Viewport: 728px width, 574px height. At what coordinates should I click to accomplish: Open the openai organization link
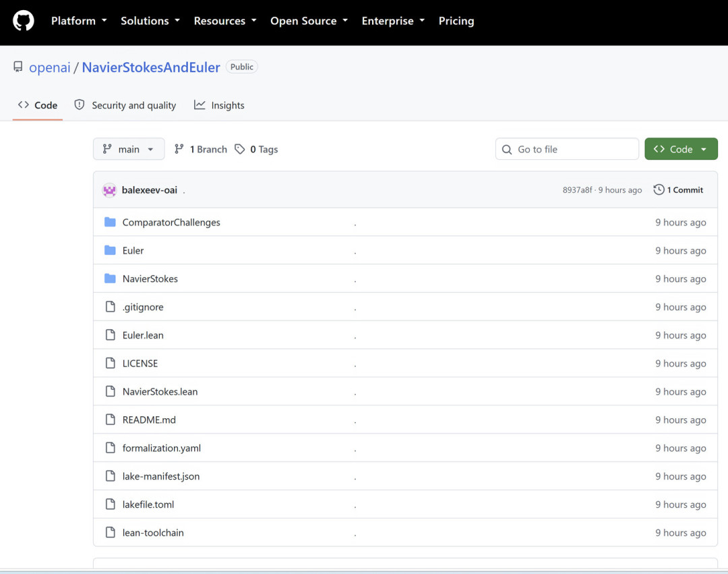point(50,67)
